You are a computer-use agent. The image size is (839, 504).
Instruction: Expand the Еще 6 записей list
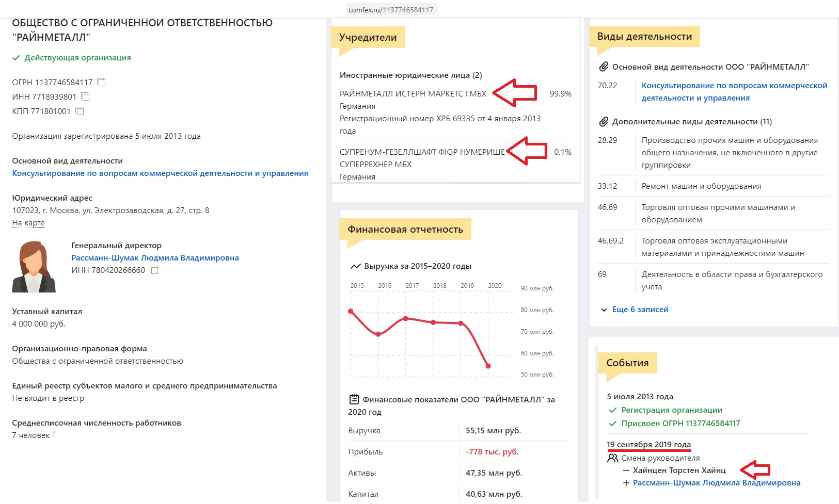pos(640,310)
